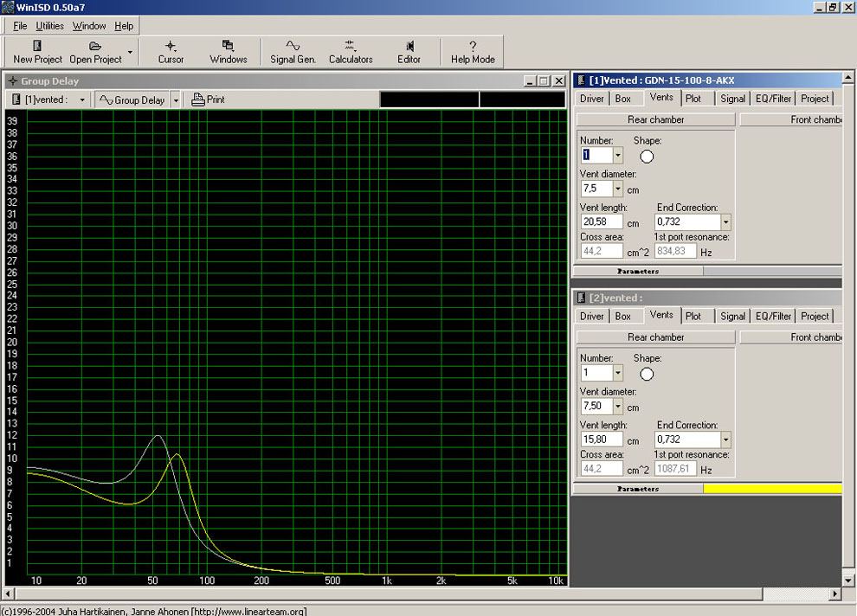Click the yellow plot color swatch
Image resolution: width=857 pixels, height=616 pixels.
click(771, 489)
